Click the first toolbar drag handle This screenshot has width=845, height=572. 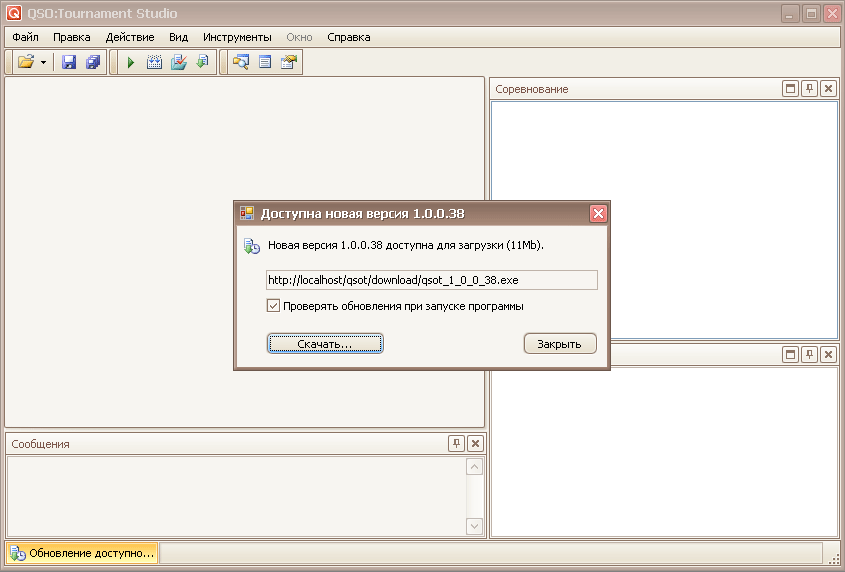(9, 62)
